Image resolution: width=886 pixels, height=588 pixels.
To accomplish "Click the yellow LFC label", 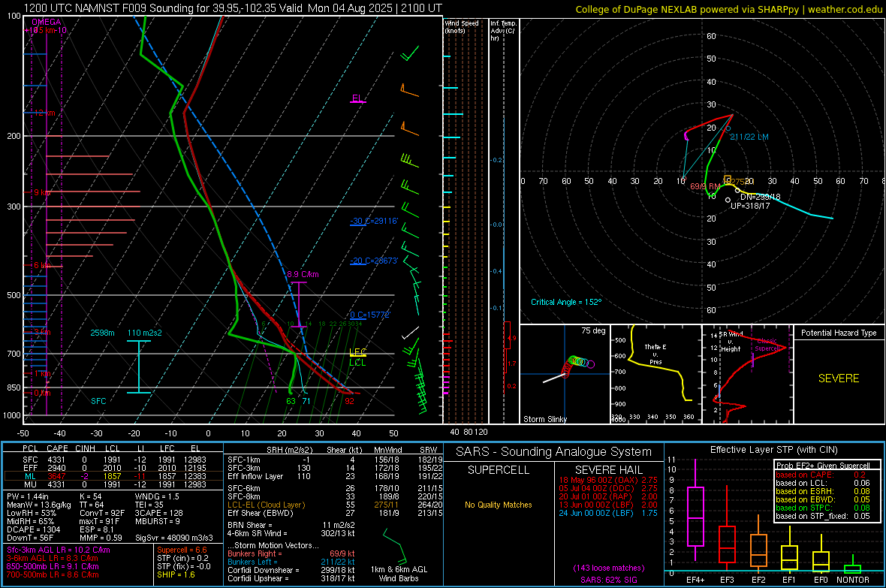I will pos(357,352).
